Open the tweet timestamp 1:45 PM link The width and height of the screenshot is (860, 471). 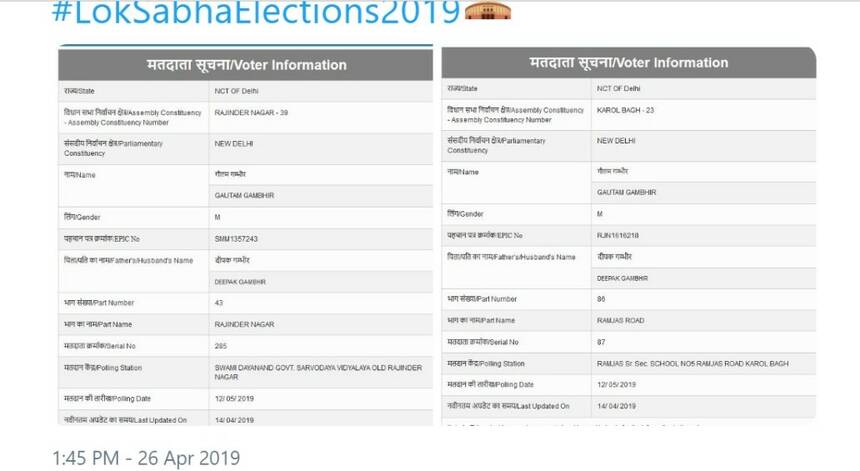click(146, 458)
